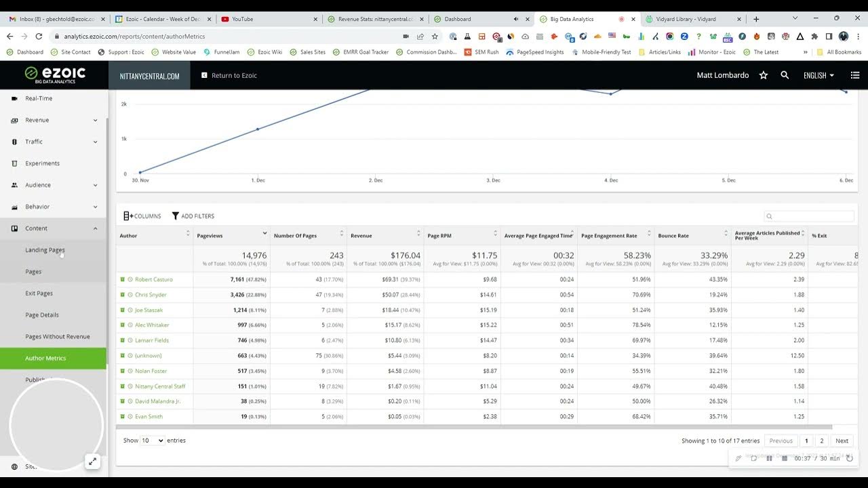Click the table search input field

pos(809,216)
